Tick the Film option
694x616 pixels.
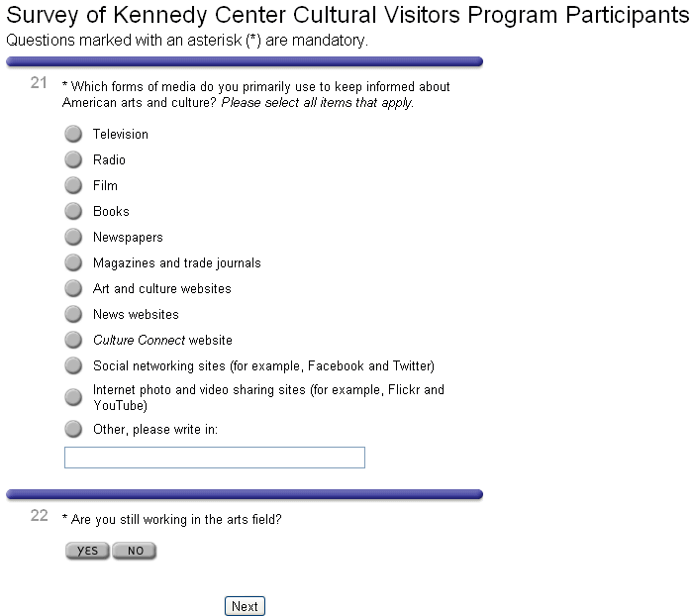pyautogui.click(x=73, y=185)
